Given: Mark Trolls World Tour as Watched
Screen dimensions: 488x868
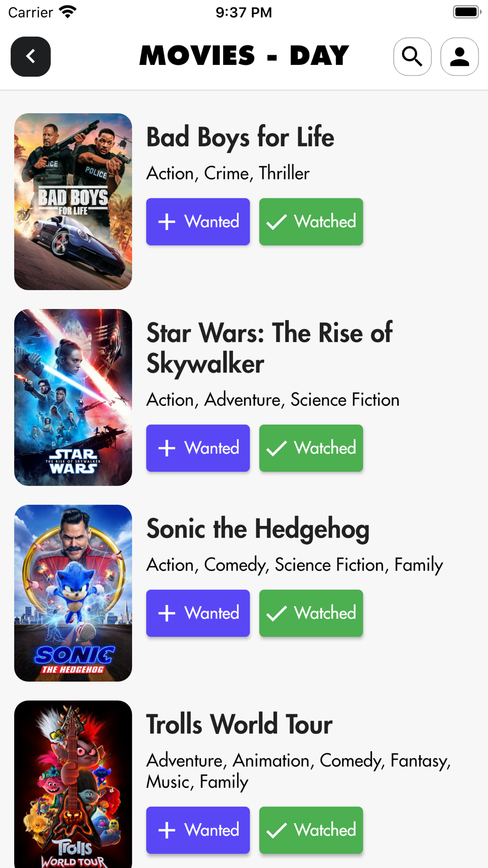Looking at the screenshot, I should pyautogui.click(x=311, y=830).
